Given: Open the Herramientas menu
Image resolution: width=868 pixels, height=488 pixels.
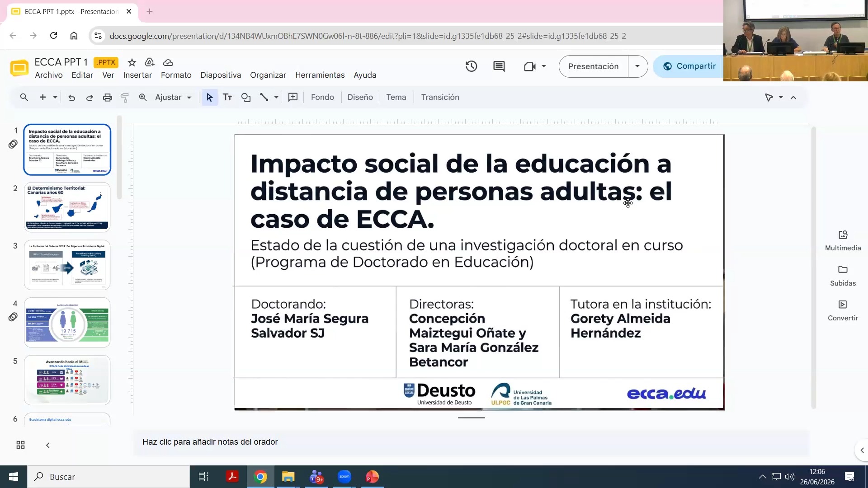Looking at the screenshot, I should [320, 75].
